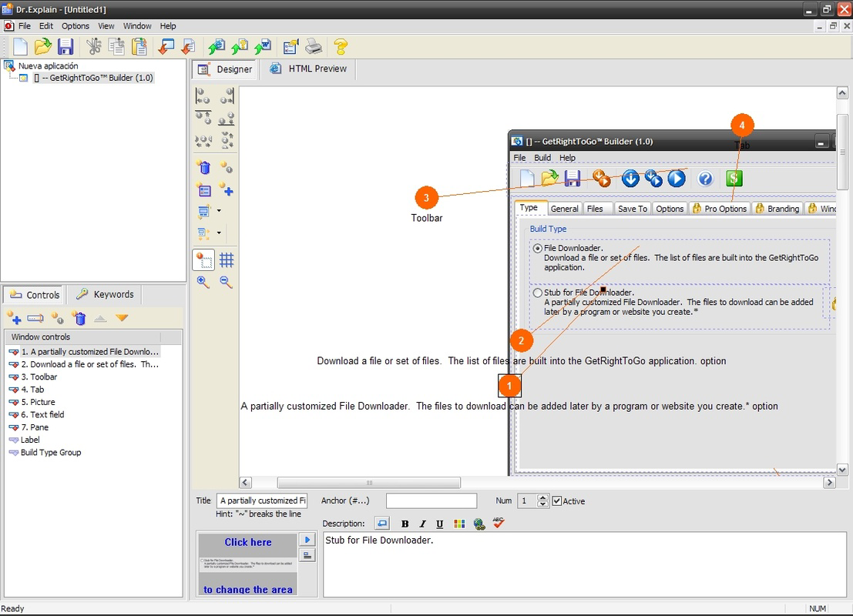
Task: Export to HTML with green-arrow browser icon
Action: click(x=217, y=47)
